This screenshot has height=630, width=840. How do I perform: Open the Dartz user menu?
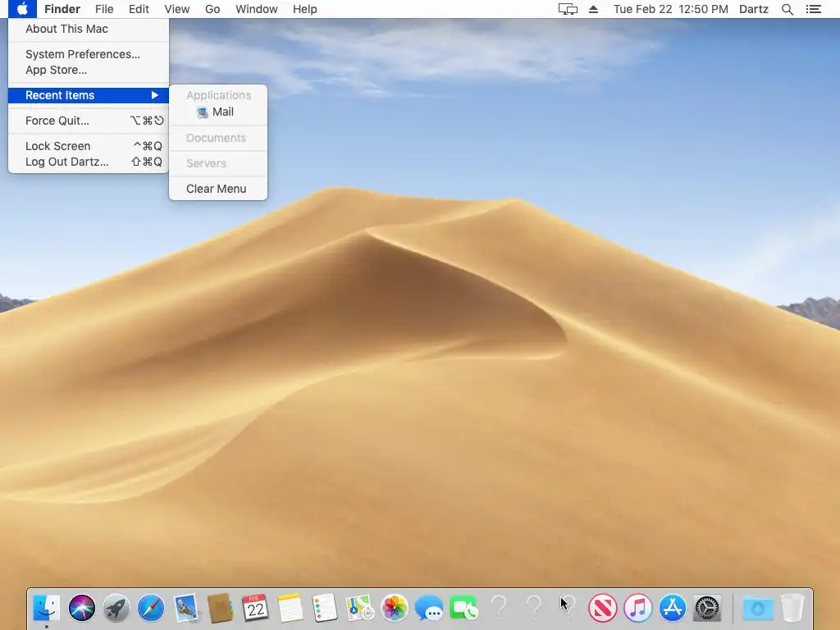tap(754, 9)
